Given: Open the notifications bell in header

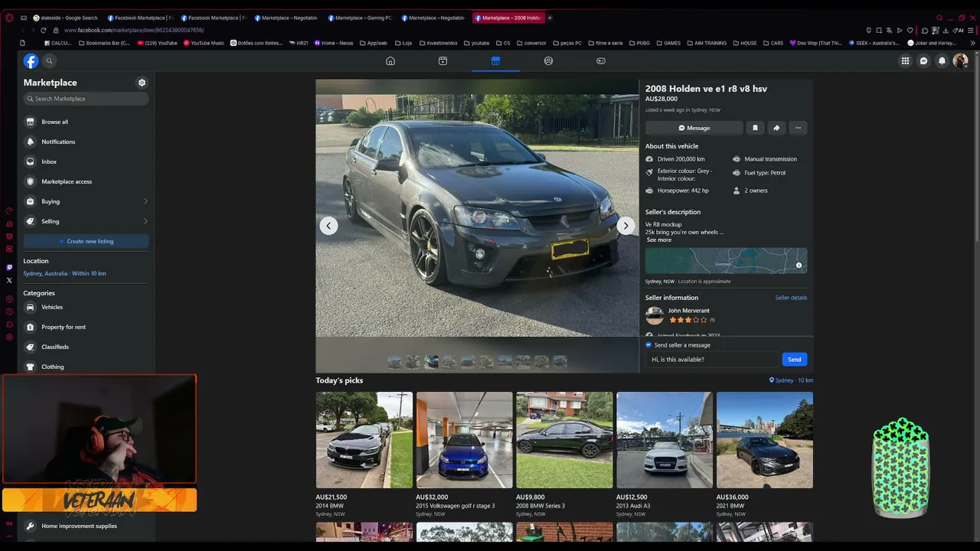Looking at the screenshot, I should [x=942, y=60].
